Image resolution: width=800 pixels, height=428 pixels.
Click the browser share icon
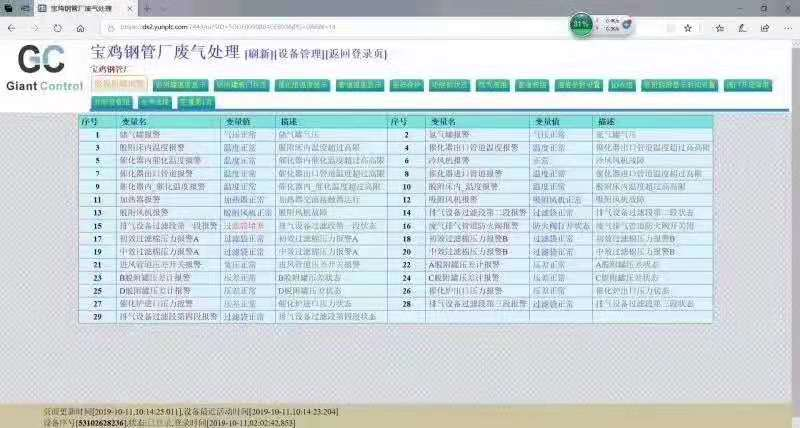[x=765, y=28]
